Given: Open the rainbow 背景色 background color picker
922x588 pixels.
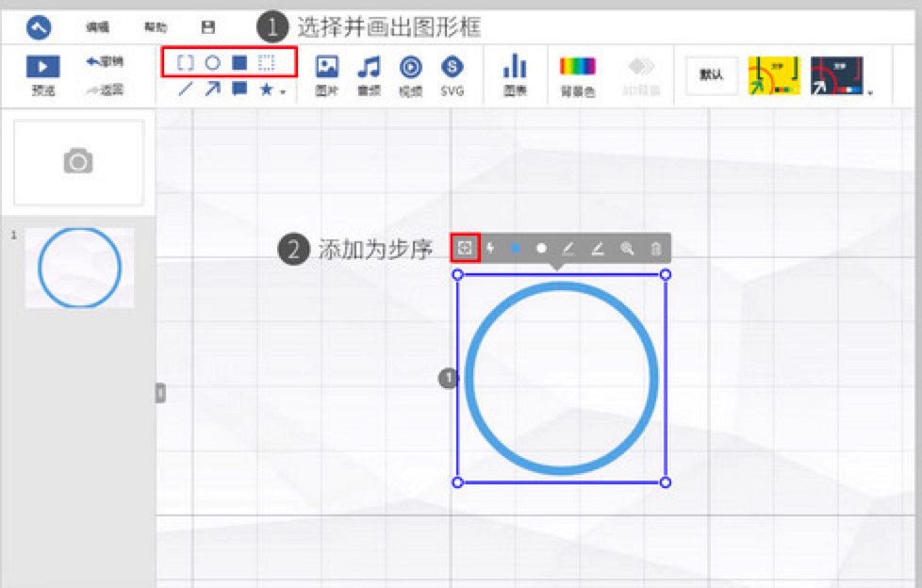Looking at the screenshot, I should point(577,75).
